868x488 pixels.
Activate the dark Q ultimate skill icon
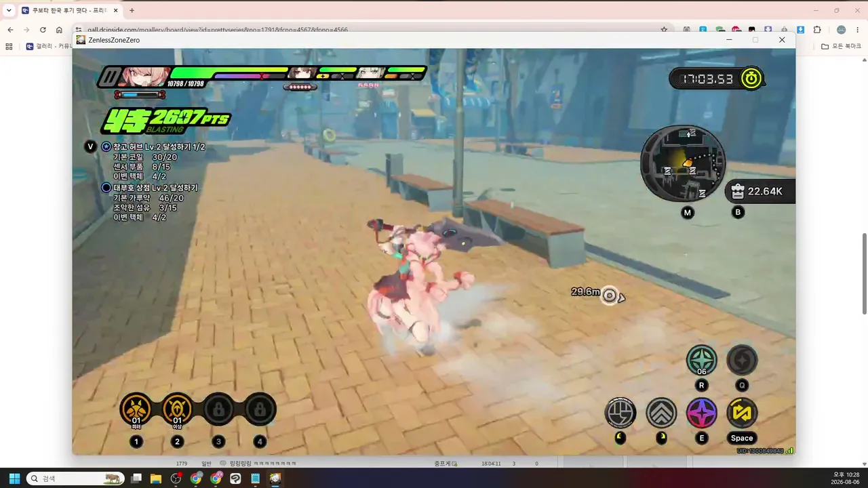pyautogui.click(x=742, y=361)
